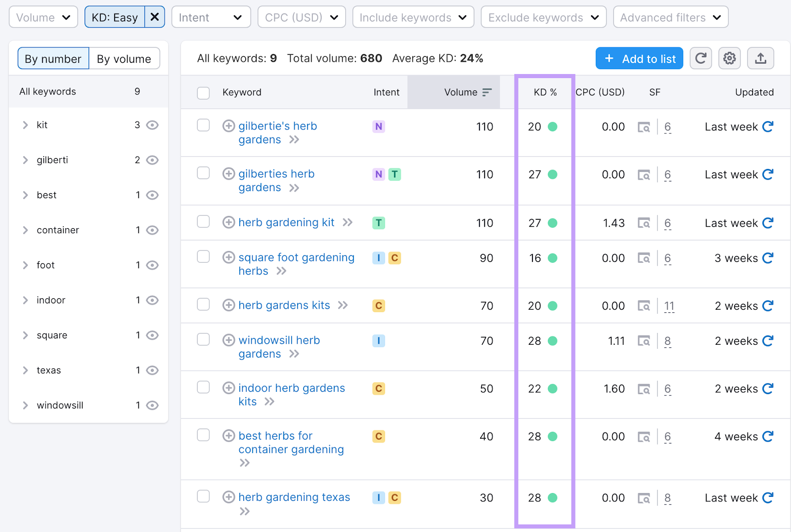Image resolution: width=791 pixels, height=532 pixels.
Task: Toggle visibility eye for the "texas" keyword group
Action: pos(152,370)
